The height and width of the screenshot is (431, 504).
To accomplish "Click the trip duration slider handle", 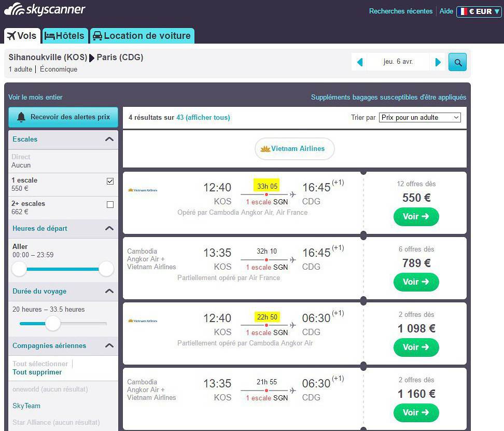I will pos(53,324).
